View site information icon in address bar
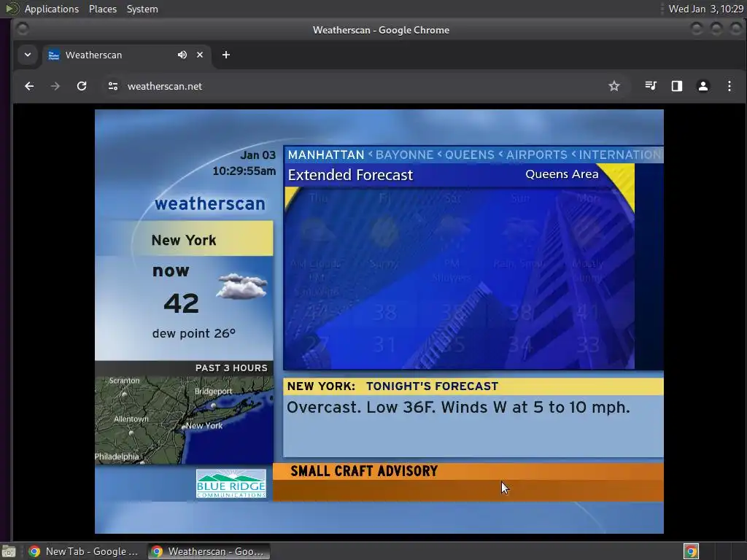This screenshot has width=747, height=560. (x=113, y=86)
